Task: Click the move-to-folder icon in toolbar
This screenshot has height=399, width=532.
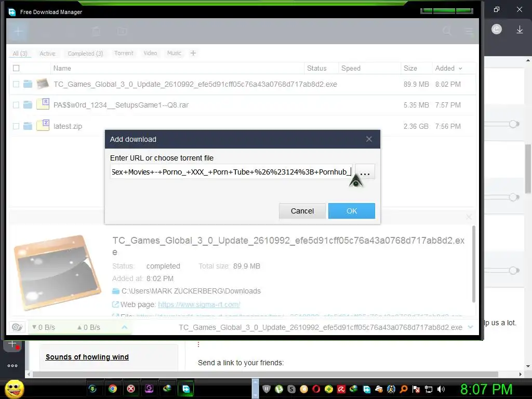Action: tap(122, 32)
